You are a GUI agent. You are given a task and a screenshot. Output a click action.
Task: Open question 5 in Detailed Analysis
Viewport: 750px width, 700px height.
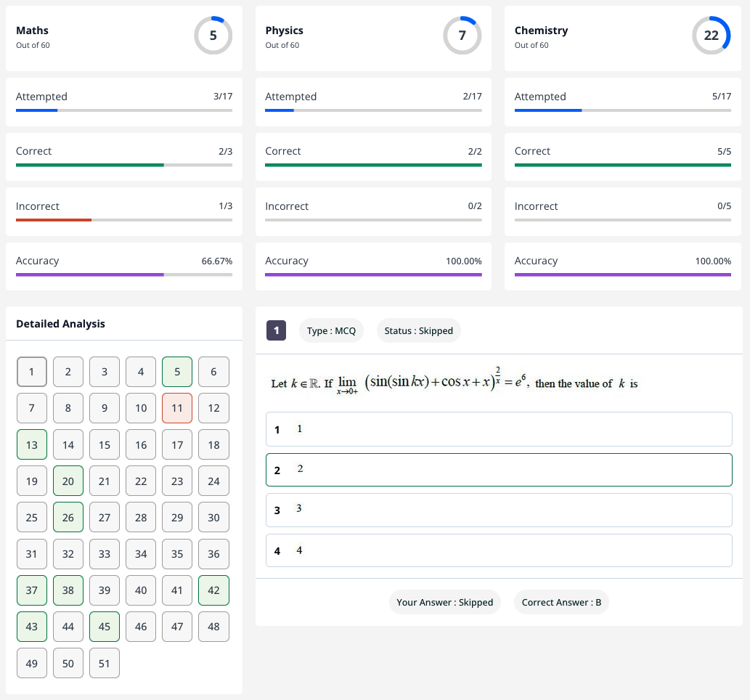click(x=177, y=372)
